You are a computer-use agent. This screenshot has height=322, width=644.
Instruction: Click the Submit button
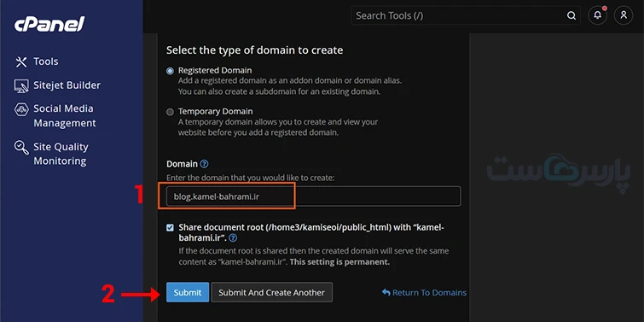(x=188, y=292)
